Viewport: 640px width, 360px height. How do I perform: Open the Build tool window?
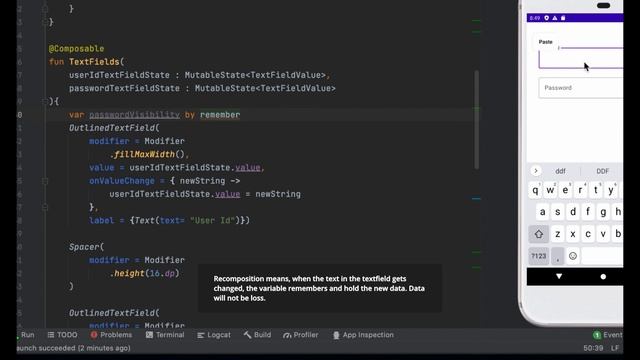coord(257,335)
